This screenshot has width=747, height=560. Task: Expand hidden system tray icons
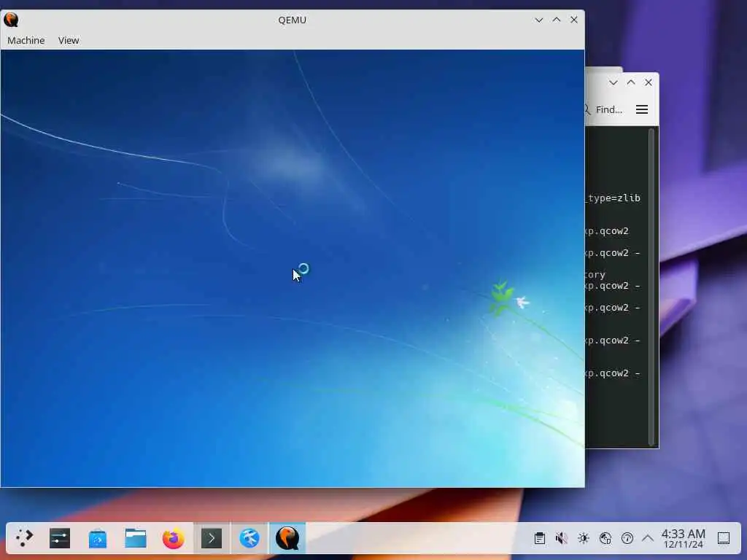click(x=648, y=538)
